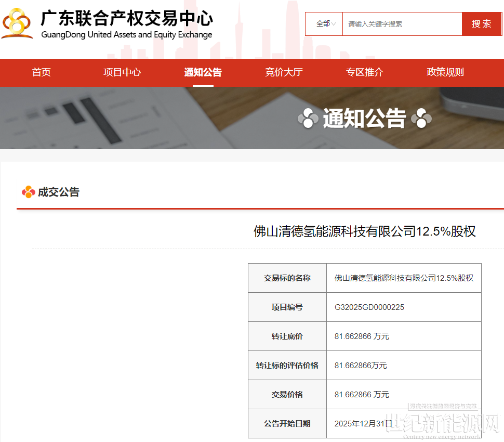Go to 首页 in navigation bar
This screenshot has height=442, width=504.
click(42, 72)
